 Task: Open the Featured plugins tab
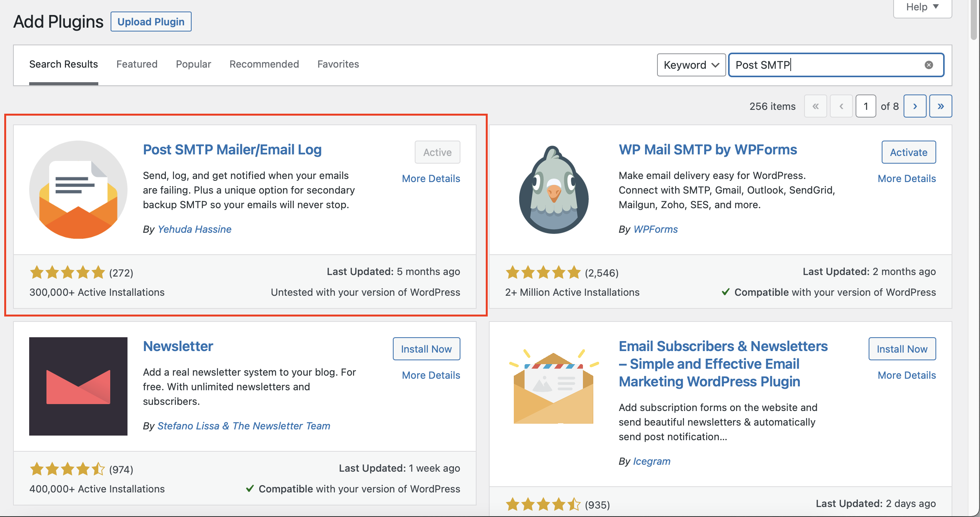tap(137, 64)
